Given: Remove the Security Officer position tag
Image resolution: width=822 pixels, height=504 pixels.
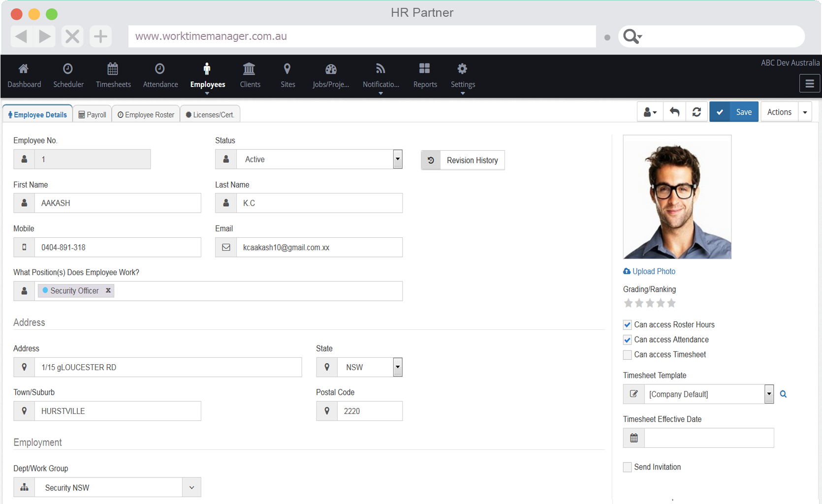Looking at the screenshot, I should coord(108,290).
